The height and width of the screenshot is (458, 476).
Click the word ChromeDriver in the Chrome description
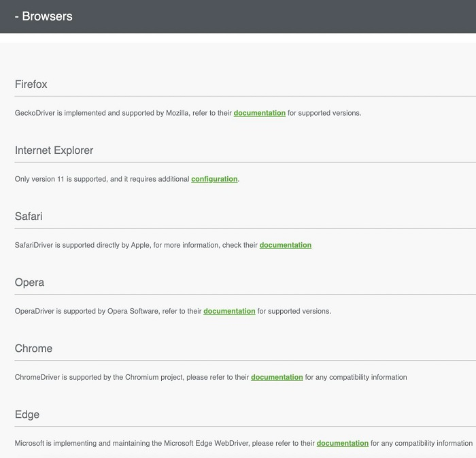coord(37,377)
